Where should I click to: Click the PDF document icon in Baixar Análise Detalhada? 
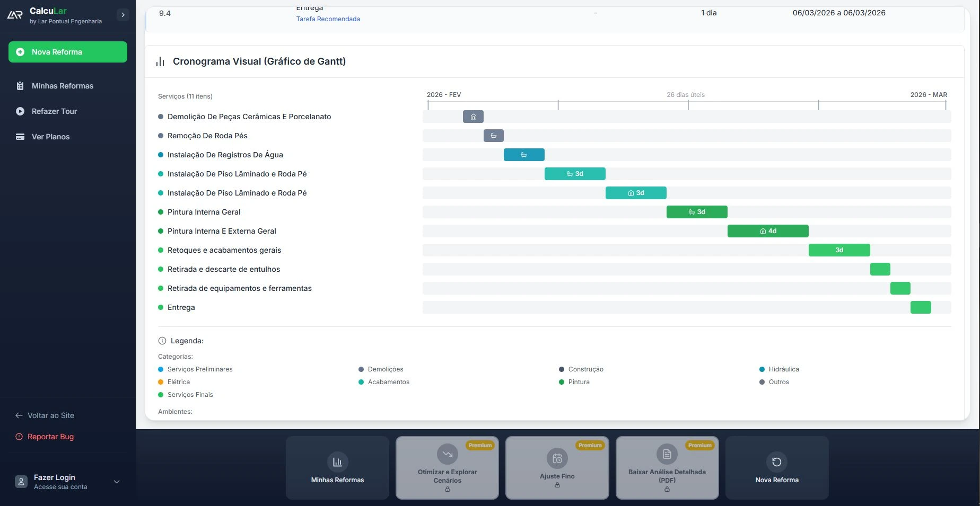pos(666,454)
